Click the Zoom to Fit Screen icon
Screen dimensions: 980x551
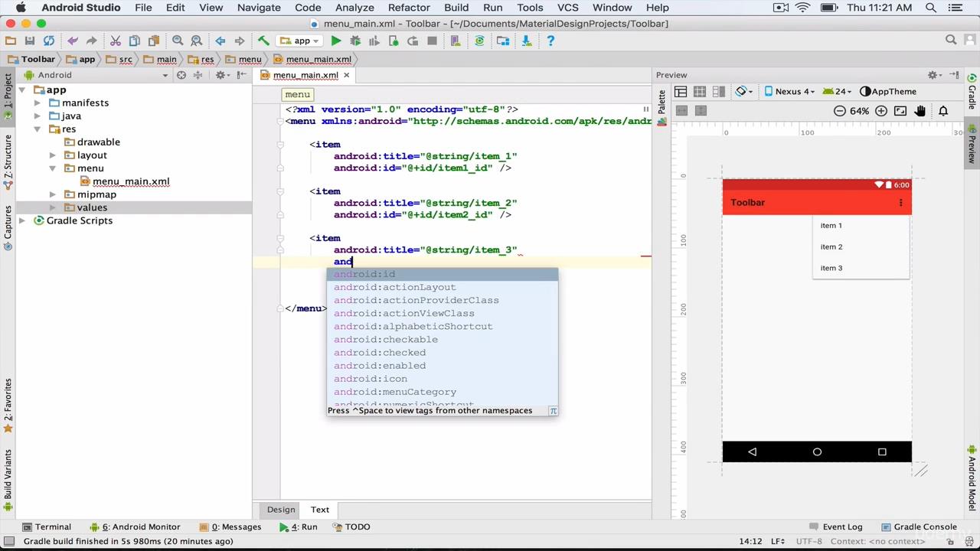pos(900,111)
